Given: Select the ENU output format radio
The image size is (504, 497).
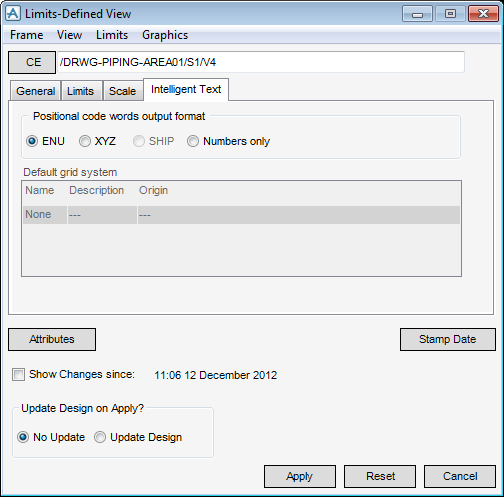Looking at the screenshot, I should (32, 141).
